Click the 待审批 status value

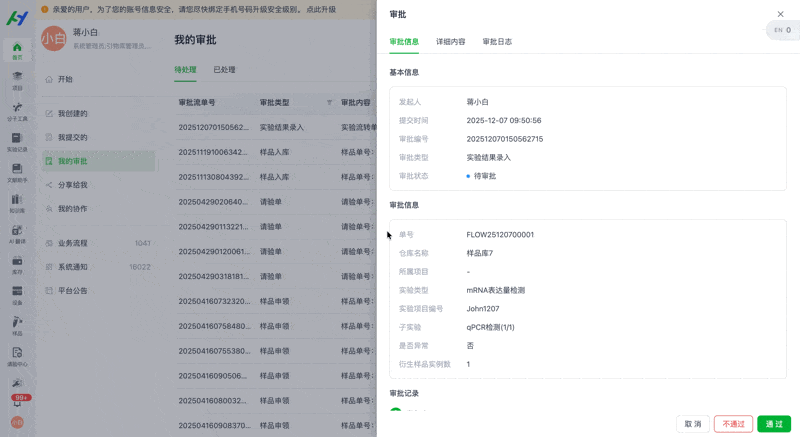pyautogui.click(x=481, y=176)
